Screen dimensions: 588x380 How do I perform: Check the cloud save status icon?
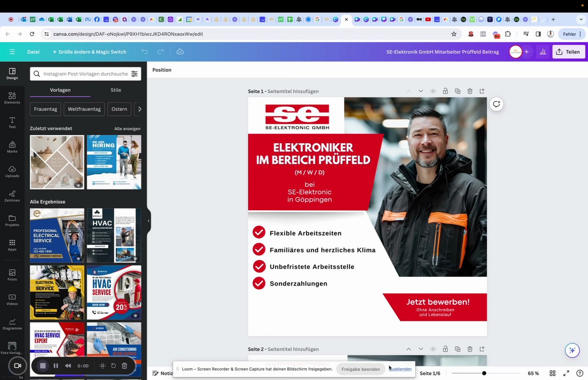click(x=180, y=52)
